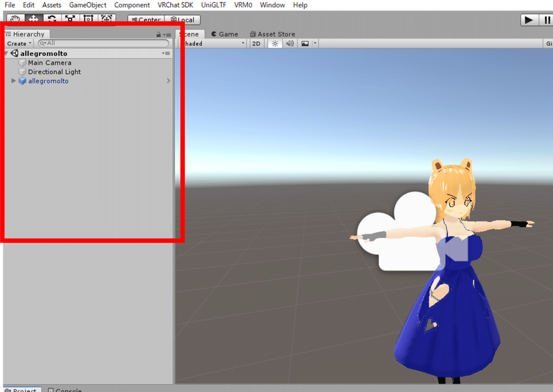This screenshot has width=553, height=392.
Task: Select the Move tool
Action: [x=34, y=19]
